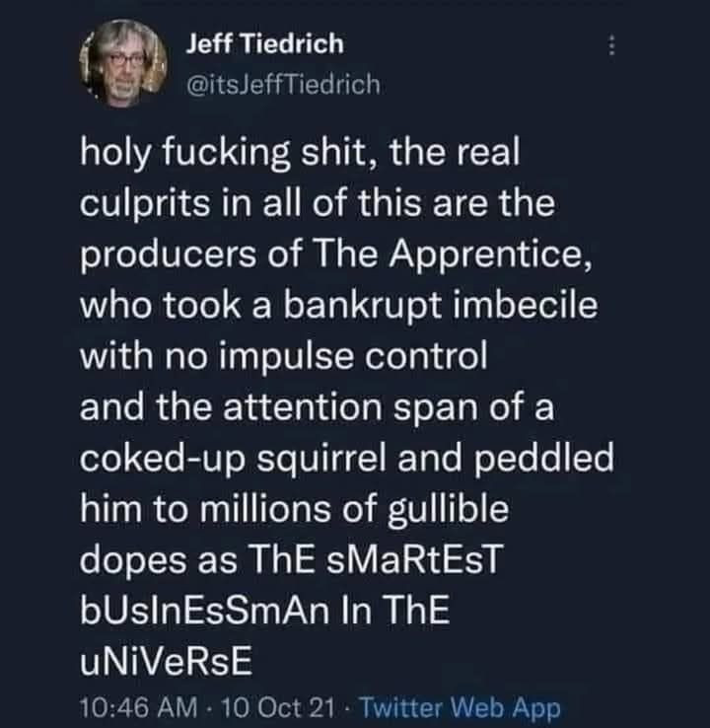Click the word "gullible" in the tweet
Viewport: 710px width, 728px height.
448,510
